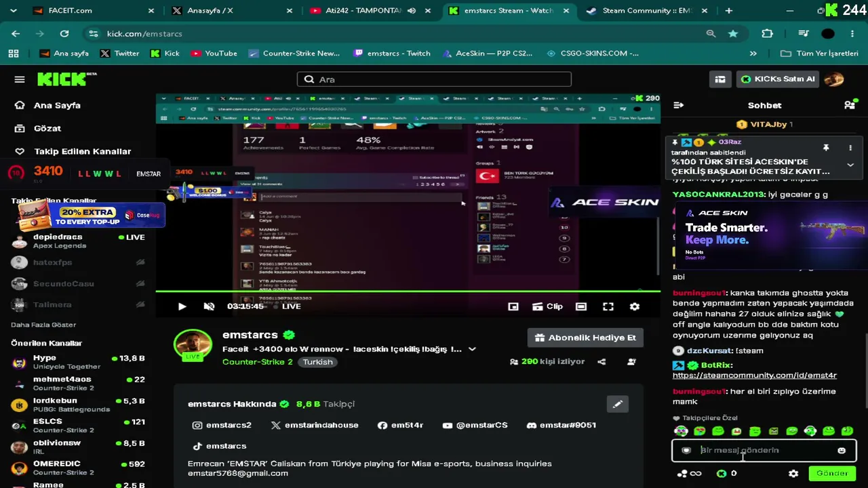Open OMEREDIC recommended channel
868x488 pixels.
[x=78, y=468]
